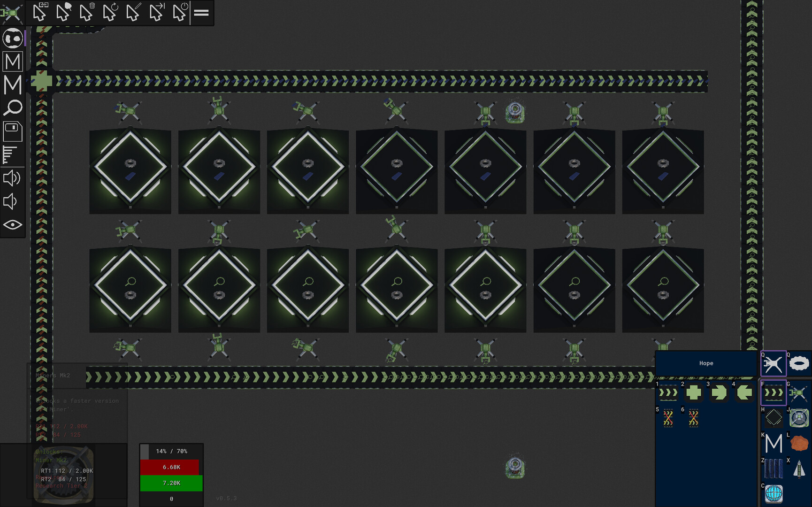The width and height of the screenshot is (812, 507).
Task: Choose the drone arm item G
Action: [x=799, y=393]
